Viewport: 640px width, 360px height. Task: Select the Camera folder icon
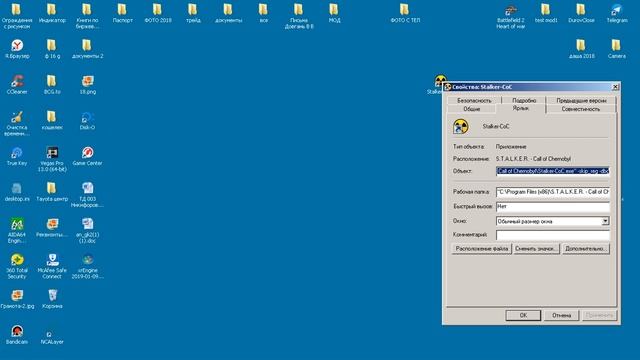coord(616,49)
